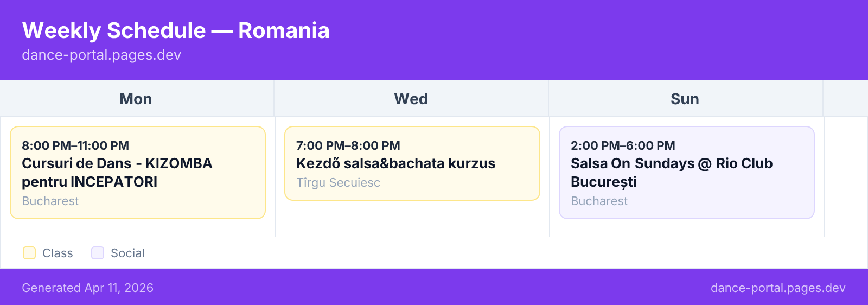Click the purple Social legend swatch
This screenshot has height=305, width=868.
point(98,253)
